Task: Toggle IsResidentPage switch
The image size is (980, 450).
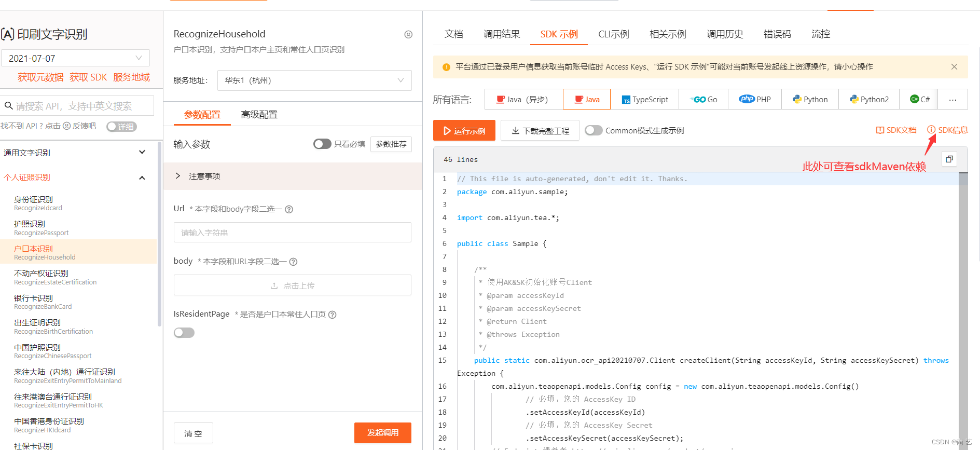Action: (x=184, y=333)
